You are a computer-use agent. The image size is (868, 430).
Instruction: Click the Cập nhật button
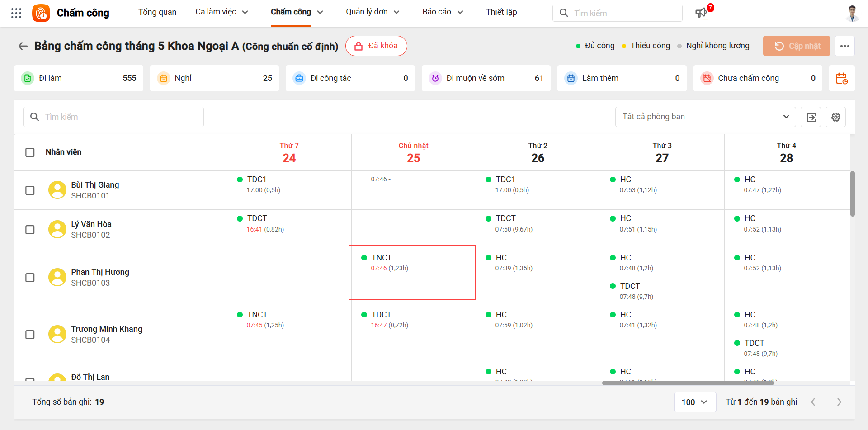point(796,46)
